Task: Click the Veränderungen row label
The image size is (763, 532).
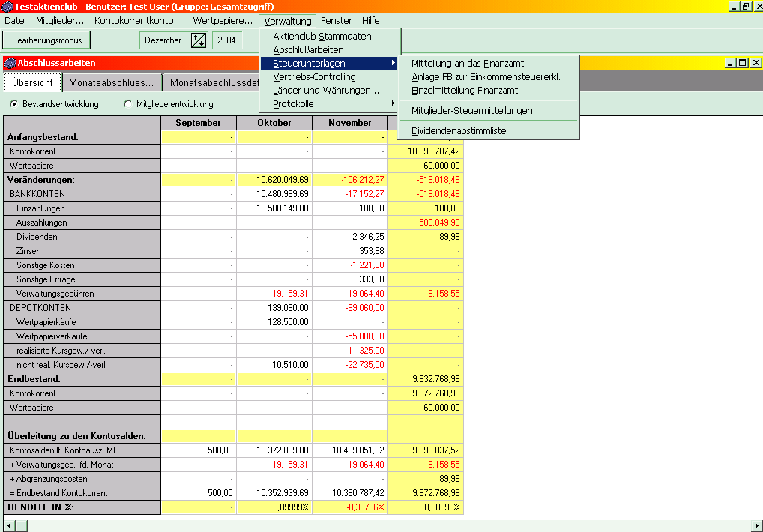Action: (x=82, y=180)
